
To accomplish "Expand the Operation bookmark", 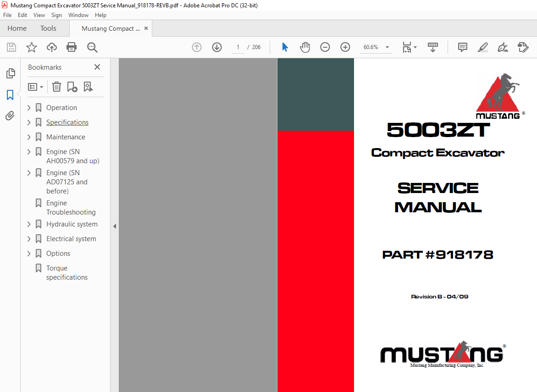I will pos(29,107).
